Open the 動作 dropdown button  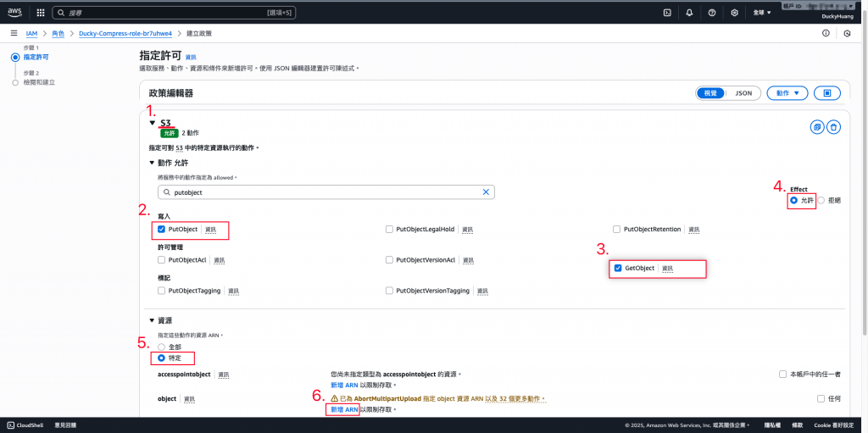pyautogui.click(x=787, y=93)
